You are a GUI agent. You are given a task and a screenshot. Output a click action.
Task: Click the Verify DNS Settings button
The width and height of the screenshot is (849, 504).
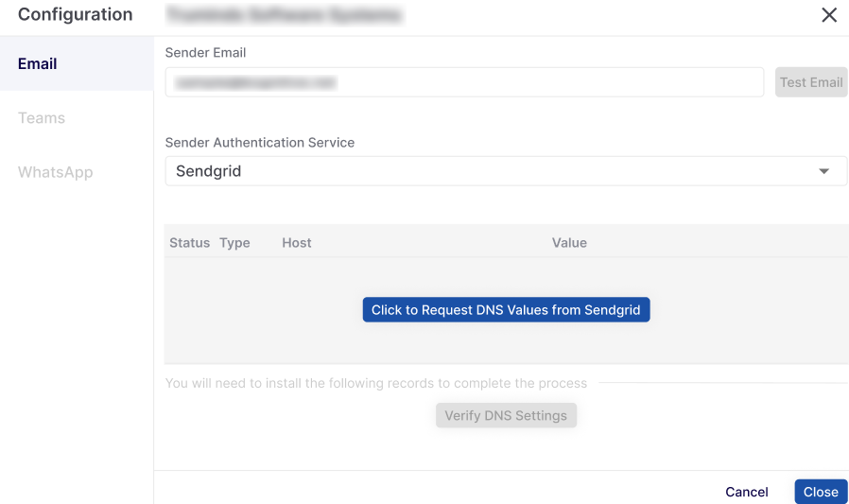tap(506, 415)
